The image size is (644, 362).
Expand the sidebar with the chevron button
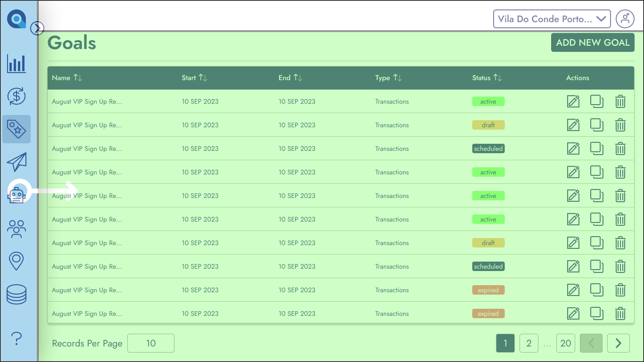pyautogui.click(x=37, y=29)
